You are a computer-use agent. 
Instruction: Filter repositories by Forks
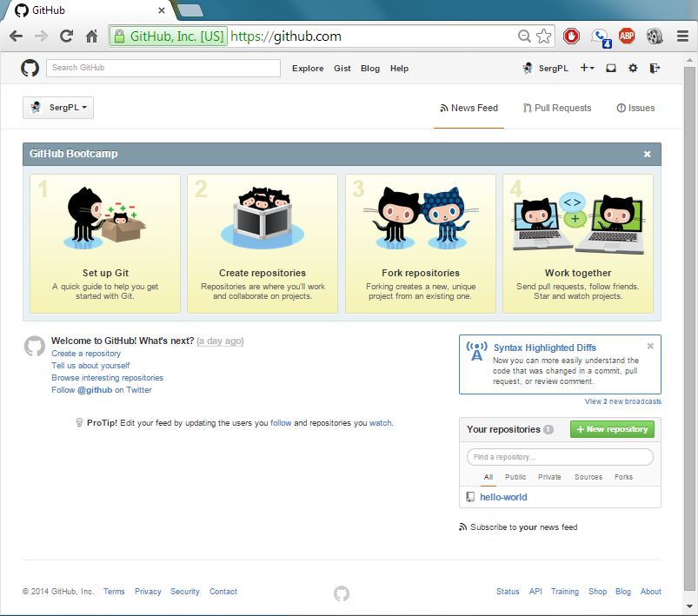click(x=623, y=477)
